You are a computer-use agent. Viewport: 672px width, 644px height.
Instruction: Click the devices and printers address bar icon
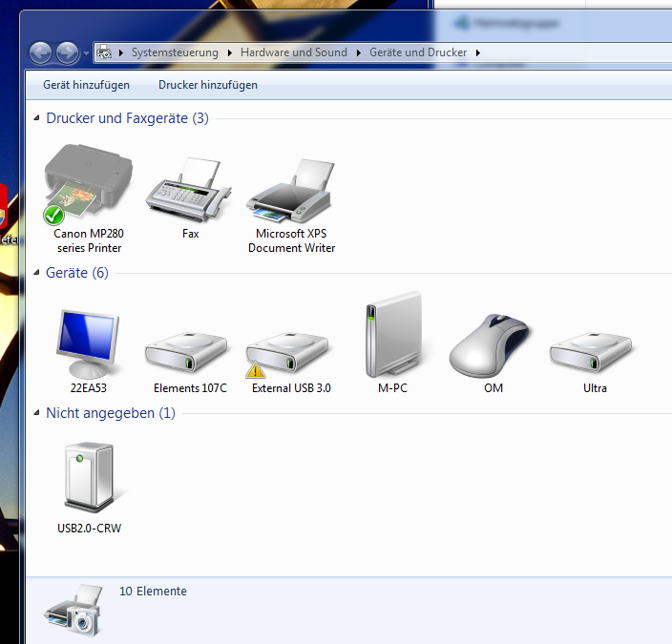pyautogui.click(x=104, y=52)
